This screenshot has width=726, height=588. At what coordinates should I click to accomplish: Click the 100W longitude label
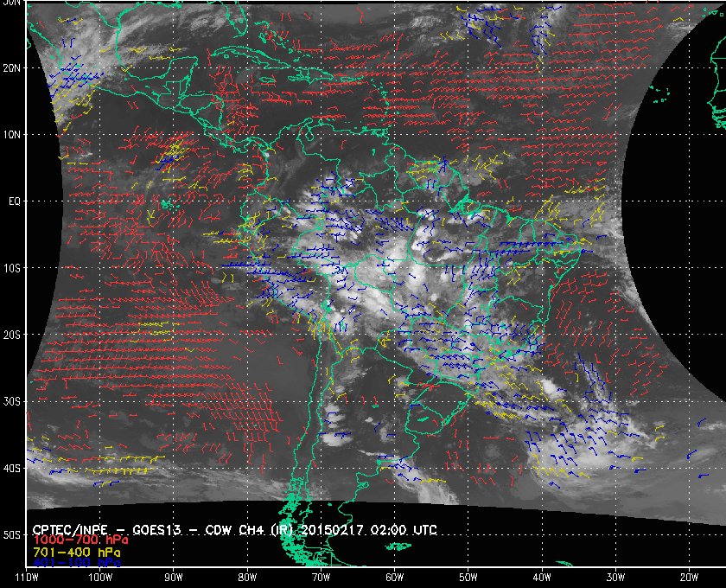(x=100, y=578)
